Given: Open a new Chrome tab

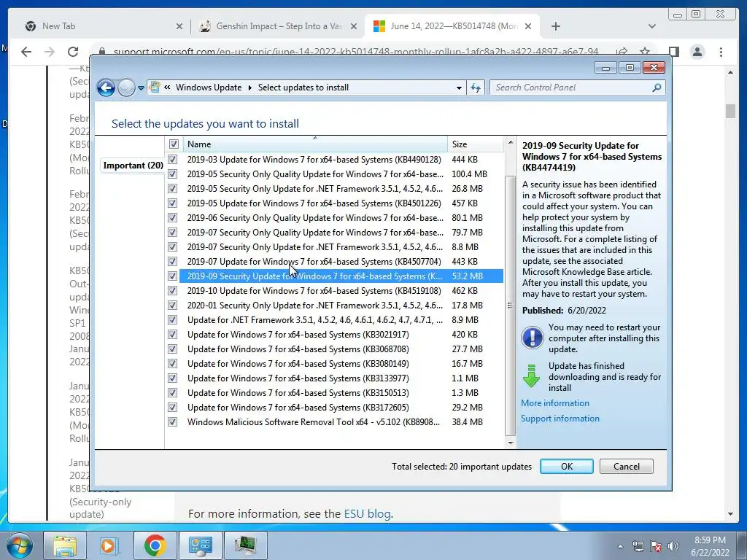Looking at the screenshot, I should [555, 26].
